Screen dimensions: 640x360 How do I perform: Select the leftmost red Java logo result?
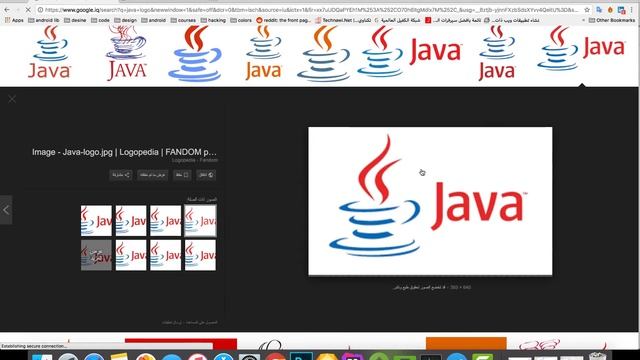49,53
